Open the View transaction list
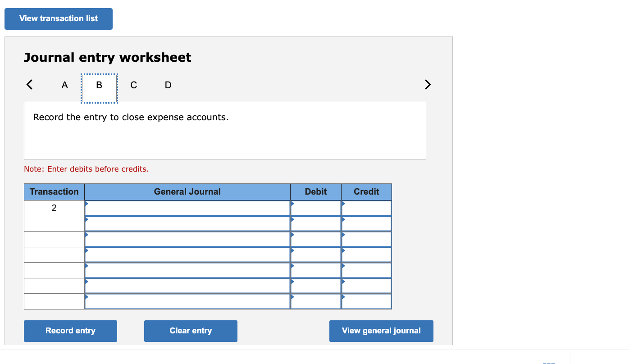This screenshot has width=629, height=364. coord(58,18)
